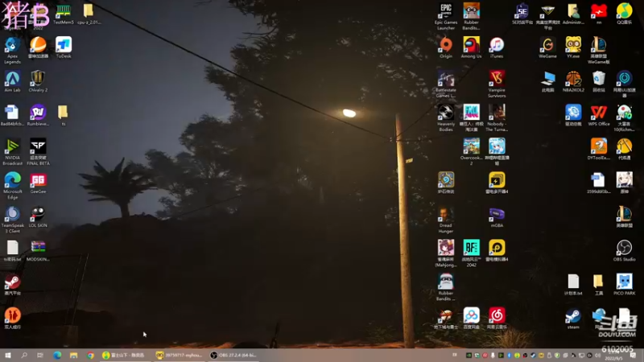Launch NBA2KOL2 desktop icon

(573, 81)
